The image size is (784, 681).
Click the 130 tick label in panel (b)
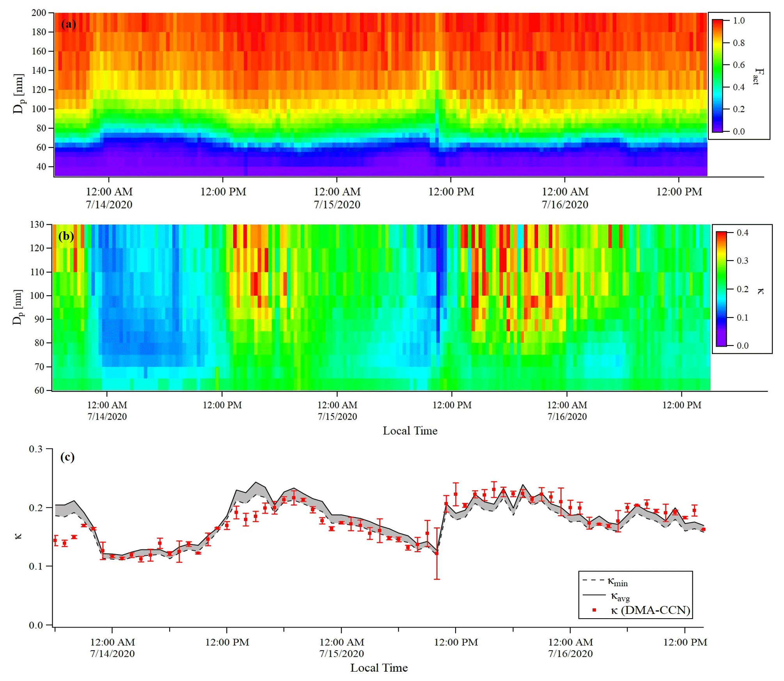tap(37, 225)
